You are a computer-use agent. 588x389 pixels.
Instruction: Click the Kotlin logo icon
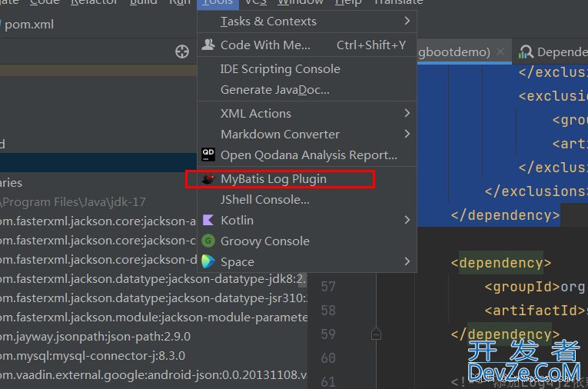click(208, 220)
